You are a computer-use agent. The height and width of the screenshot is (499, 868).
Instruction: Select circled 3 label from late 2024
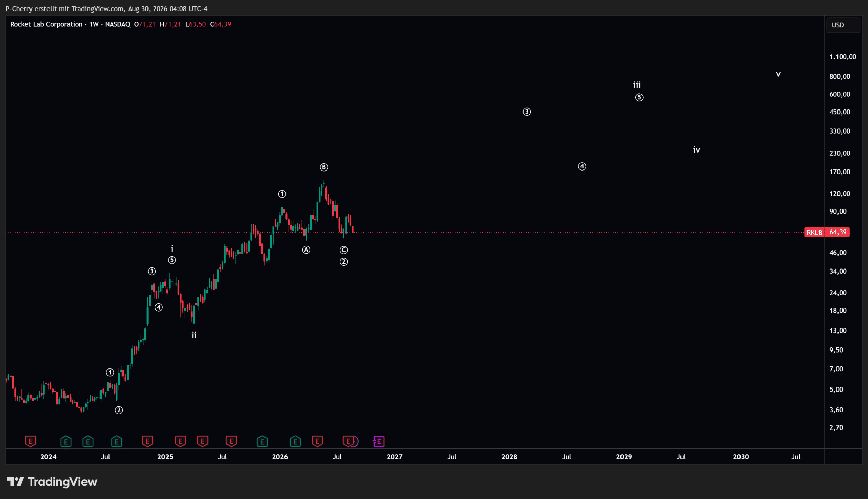click(x=152, y=272)
